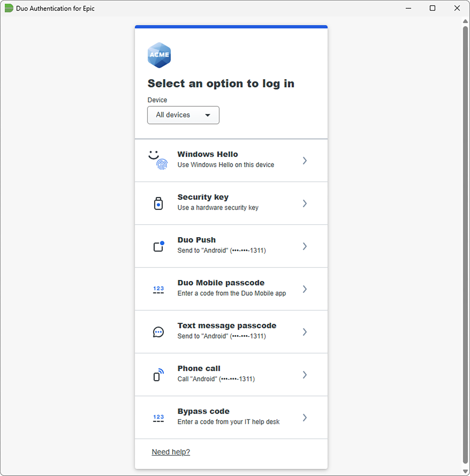Choose the Bypass code option
The image size is (470, 476).
click(x=231, y=417)
